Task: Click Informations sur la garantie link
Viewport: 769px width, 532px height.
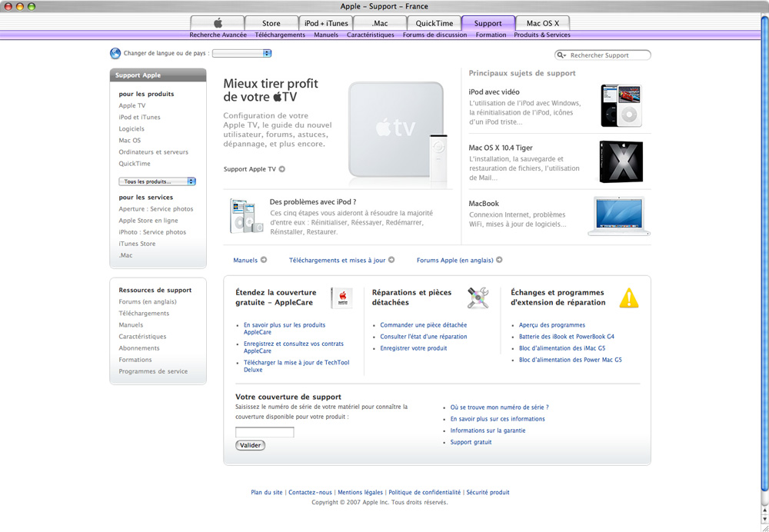Action: pyautogui.click(x=488, y=431)
